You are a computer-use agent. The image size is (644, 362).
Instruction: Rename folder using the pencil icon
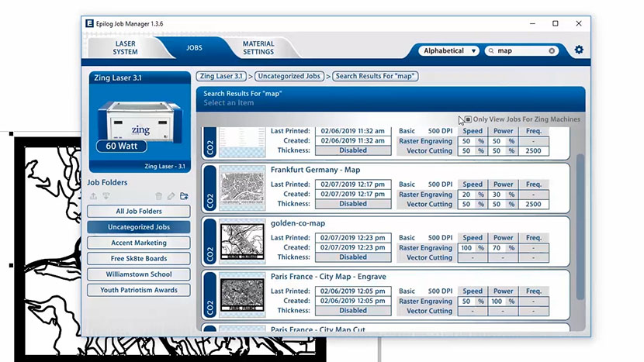[x=171, y=197]
